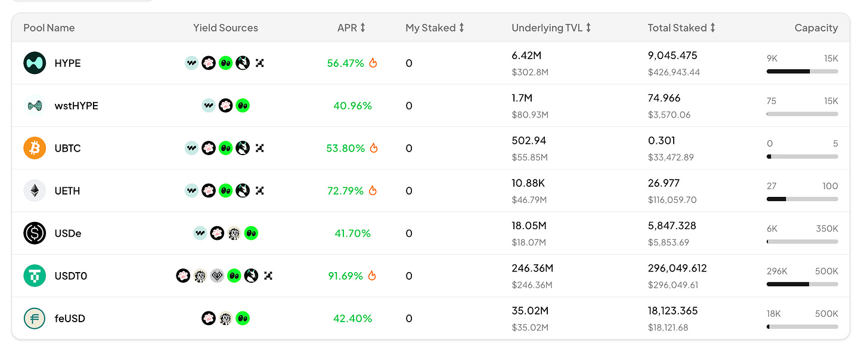Open the wstHYPE pool name
The image size is (868, 352).
[x=76, y=106]
